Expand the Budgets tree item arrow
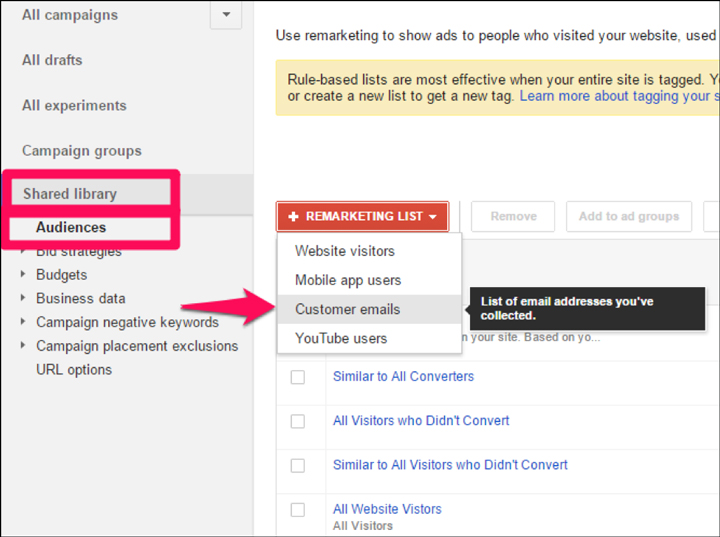The width and height of the screenshot is (720, 537). coord(24,275)
